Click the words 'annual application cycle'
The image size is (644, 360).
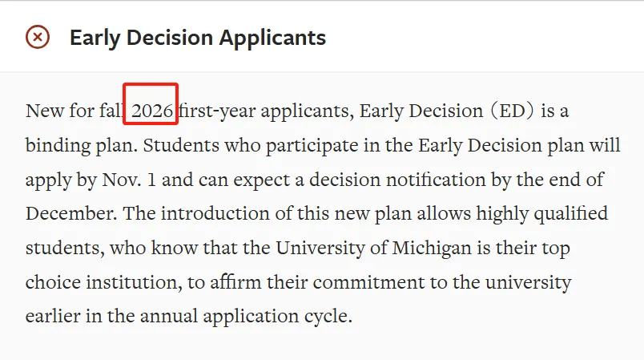[x=246, y=317]
